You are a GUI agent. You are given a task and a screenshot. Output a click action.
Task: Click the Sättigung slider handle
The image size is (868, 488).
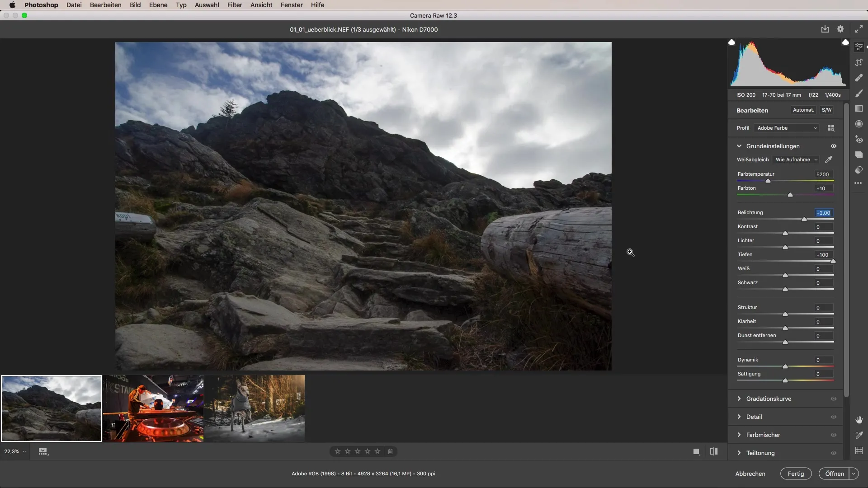tap(785, 380)
